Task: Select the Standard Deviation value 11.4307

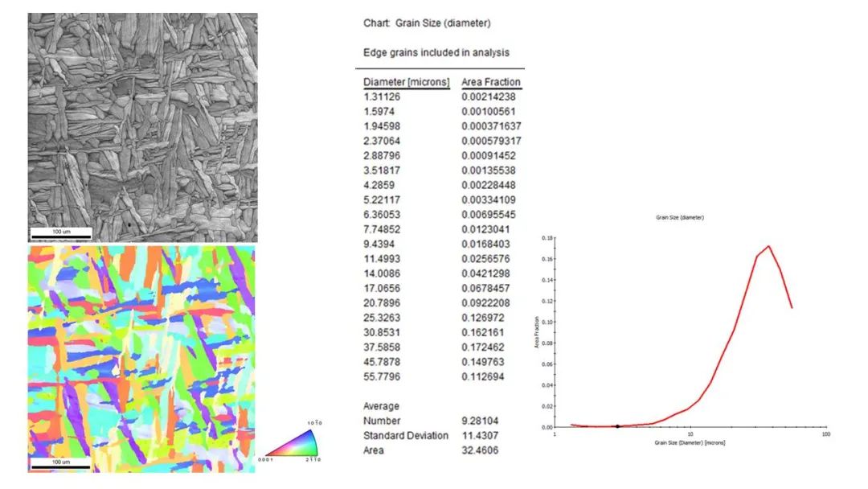Action: coord(481,435)
